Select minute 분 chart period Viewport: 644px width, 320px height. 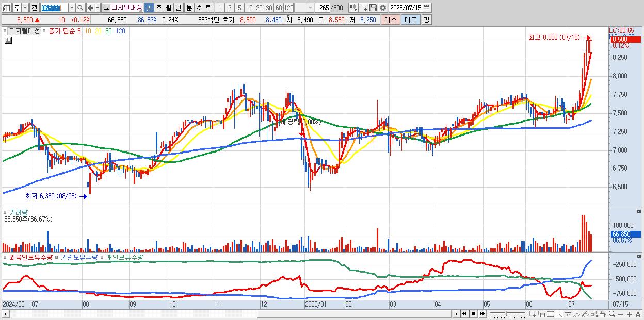coord(189,8)
